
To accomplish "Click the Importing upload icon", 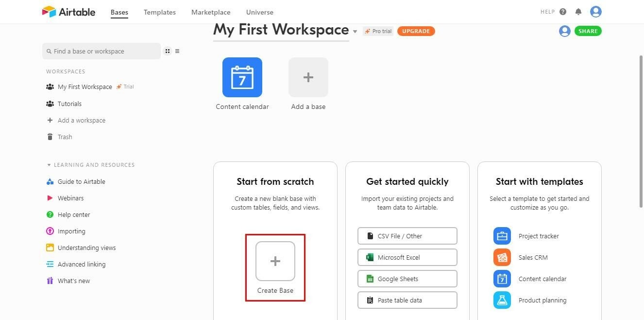I will coord(50,231).
